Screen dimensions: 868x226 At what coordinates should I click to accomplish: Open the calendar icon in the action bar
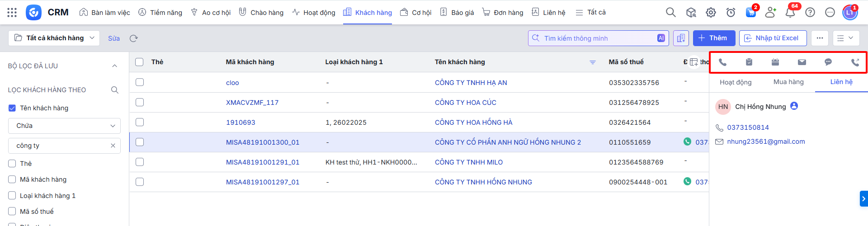(775, 62)
